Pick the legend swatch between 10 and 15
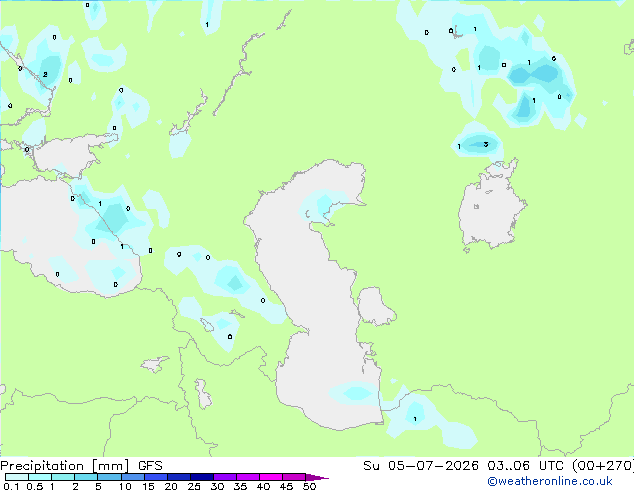Screen dimensions: 634x490 pos(133,477)
